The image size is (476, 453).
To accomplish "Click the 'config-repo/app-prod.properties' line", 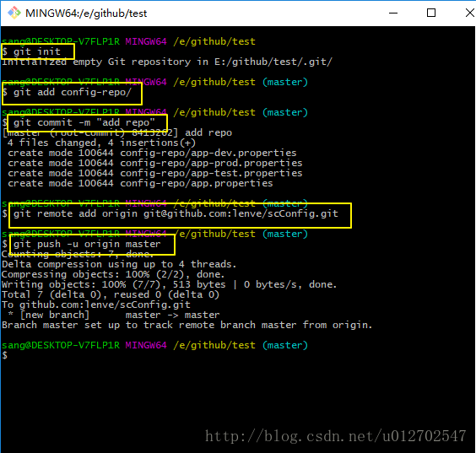I will [155, 163].
